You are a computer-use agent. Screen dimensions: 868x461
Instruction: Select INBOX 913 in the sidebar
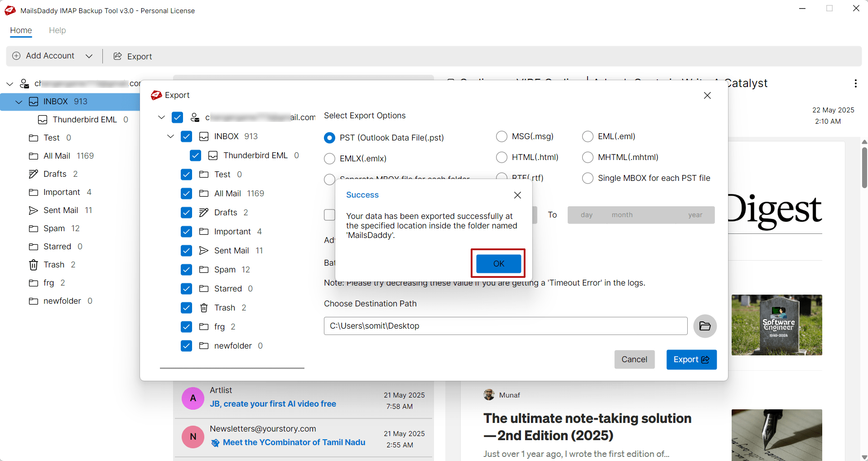tap(70, 102)
